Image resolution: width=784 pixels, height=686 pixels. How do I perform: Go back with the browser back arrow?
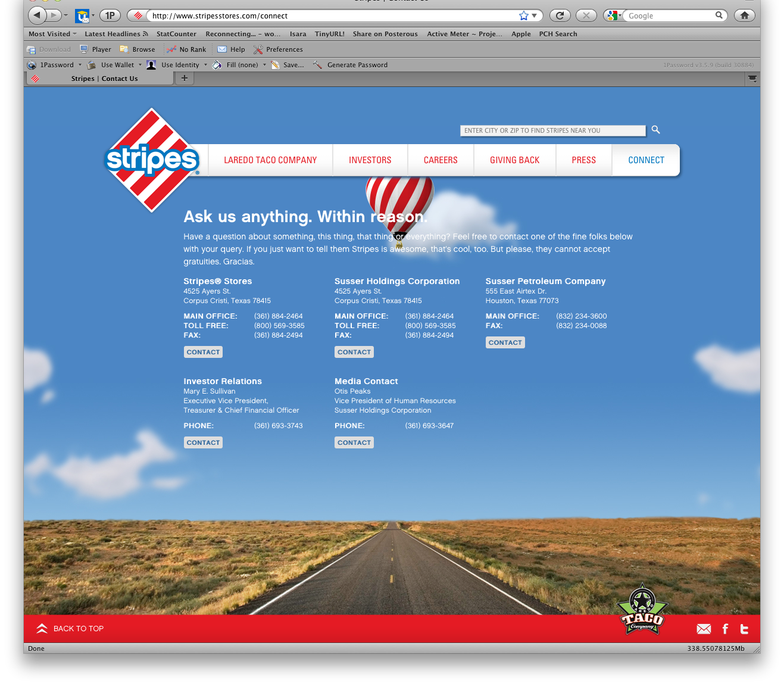(37, 15)
